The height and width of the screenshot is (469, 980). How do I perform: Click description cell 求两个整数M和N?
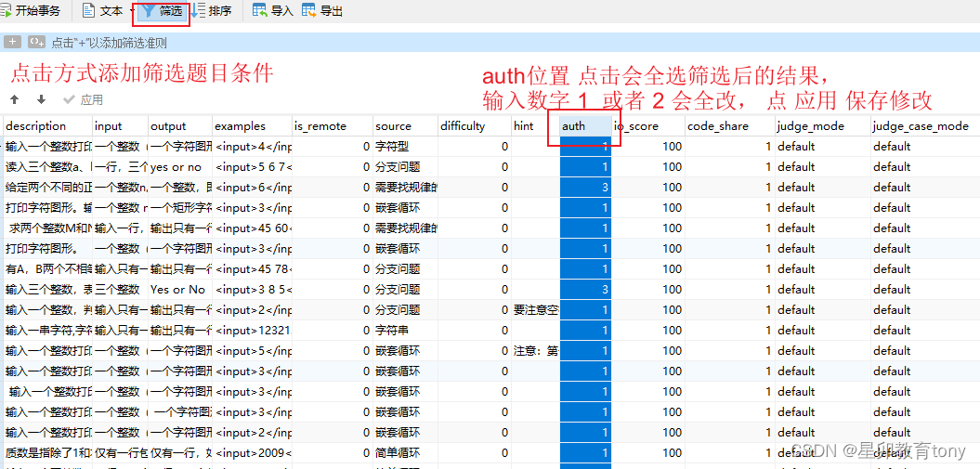[47, 228]
